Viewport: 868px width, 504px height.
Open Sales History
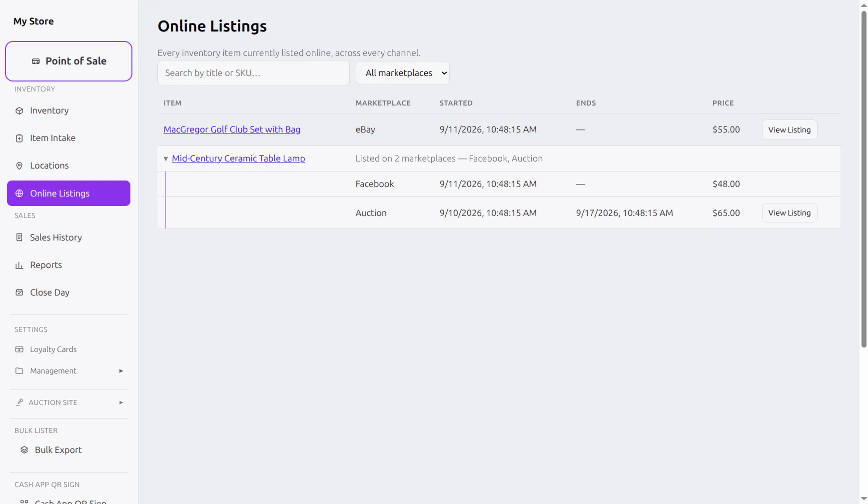tap(68, 237)
